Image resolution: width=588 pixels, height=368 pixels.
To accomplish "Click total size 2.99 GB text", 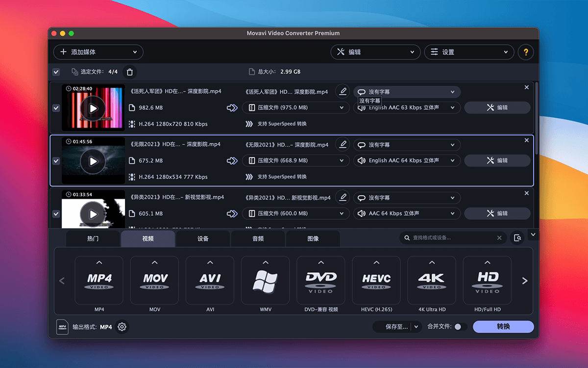I will click(290, 72).
